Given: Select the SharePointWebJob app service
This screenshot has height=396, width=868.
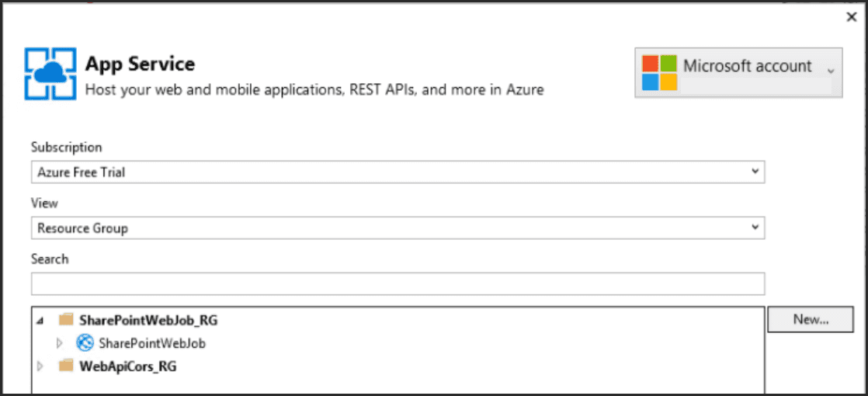Looking at the screenshot, I should pos(152,343).
